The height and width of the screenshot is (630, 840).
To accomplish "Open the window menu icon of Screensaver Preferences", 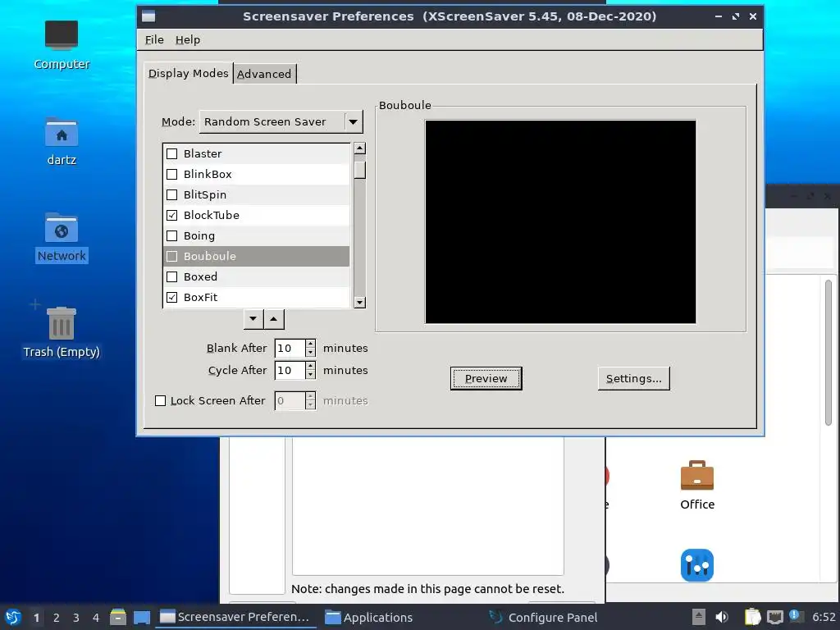I will [148, 16].
